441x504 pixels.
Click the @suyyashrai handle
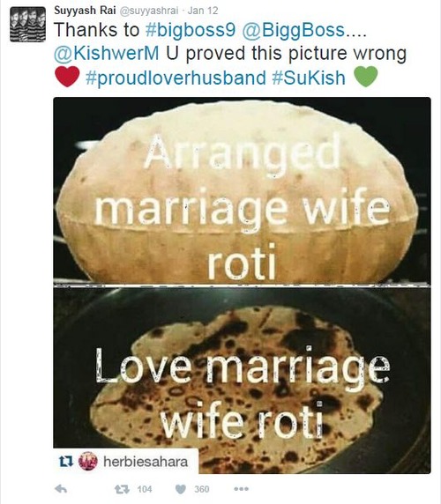[149, 11]
